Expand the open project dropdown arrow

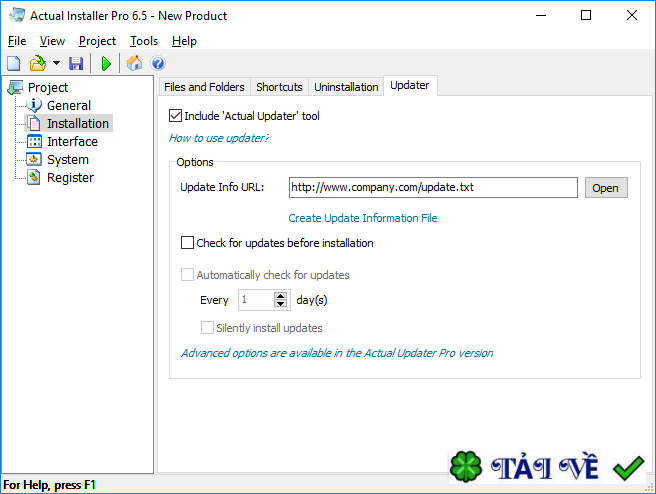56,64
